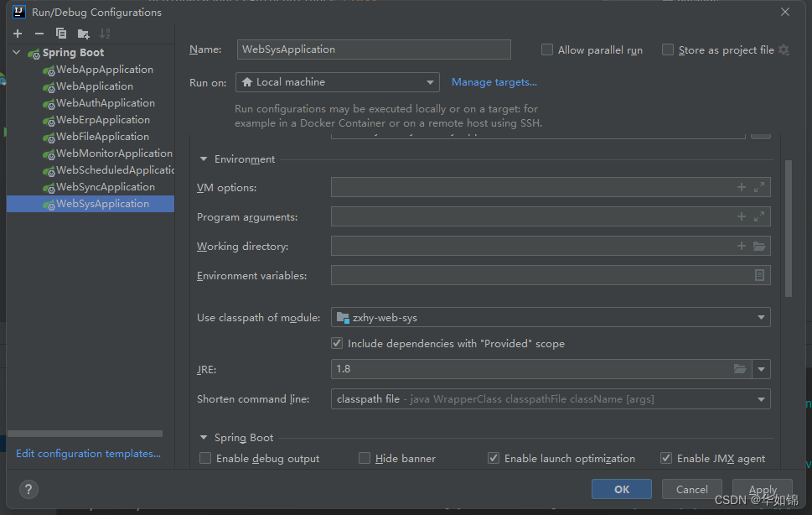The width and height of the screenshot is (812, 515).
Task: Check the Hide banner option
Action: point(365,458)
